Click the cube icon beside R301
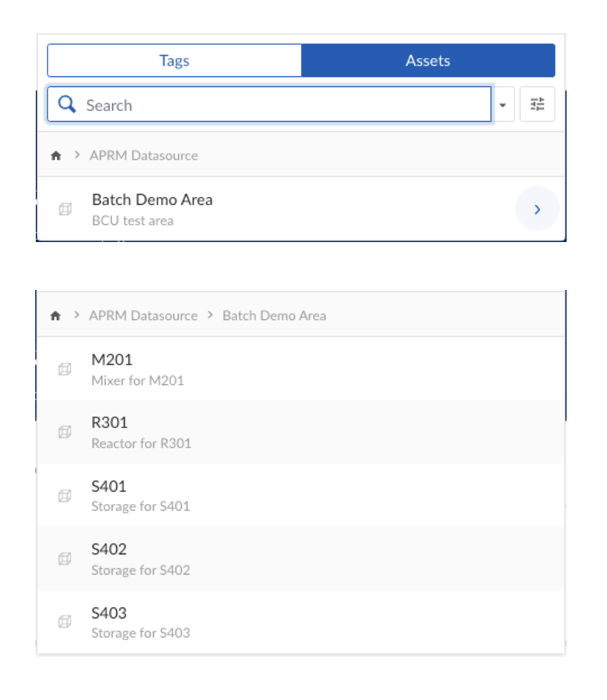607x700 pixels. 65,432
